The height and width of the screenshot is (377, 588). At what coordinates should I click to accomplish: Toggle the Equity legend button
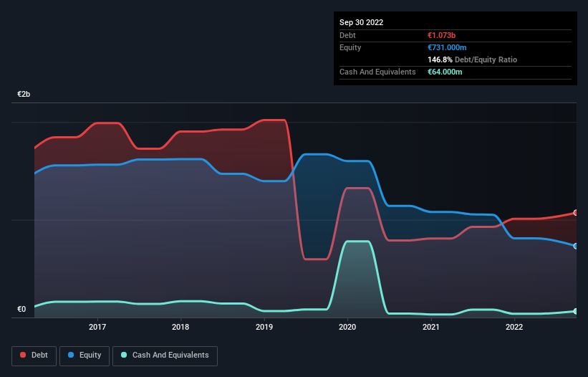tap(85, 355)
